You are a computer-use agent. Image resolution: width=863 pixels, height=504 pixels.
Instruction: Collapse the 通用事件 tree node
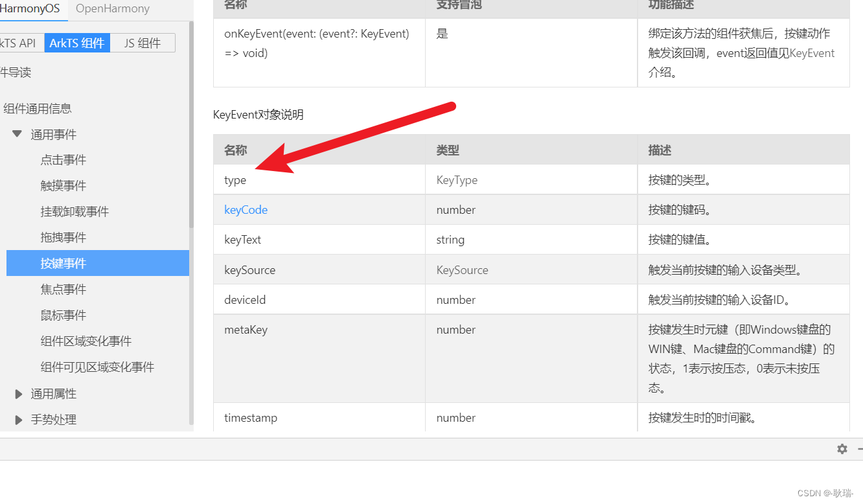[17, 134]
